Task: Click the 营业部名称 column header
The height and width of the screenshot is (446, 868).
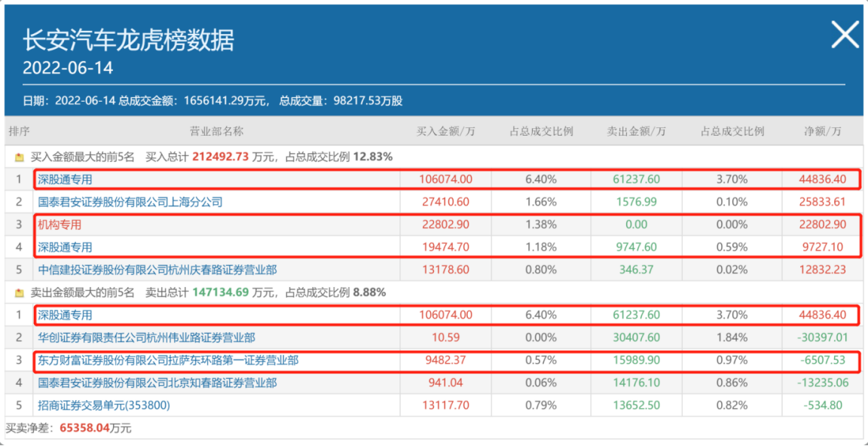Action: point(216,132)
